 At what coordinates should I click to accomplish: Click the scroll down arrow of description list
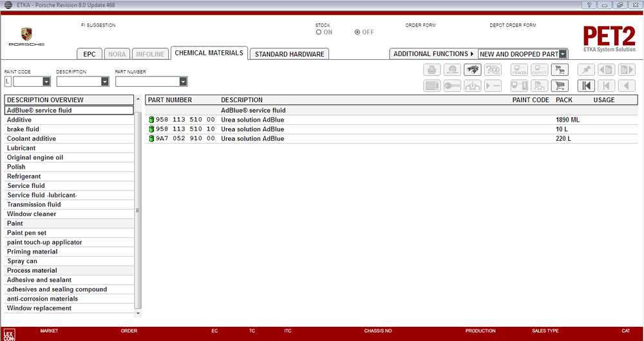tap(138, 313)
